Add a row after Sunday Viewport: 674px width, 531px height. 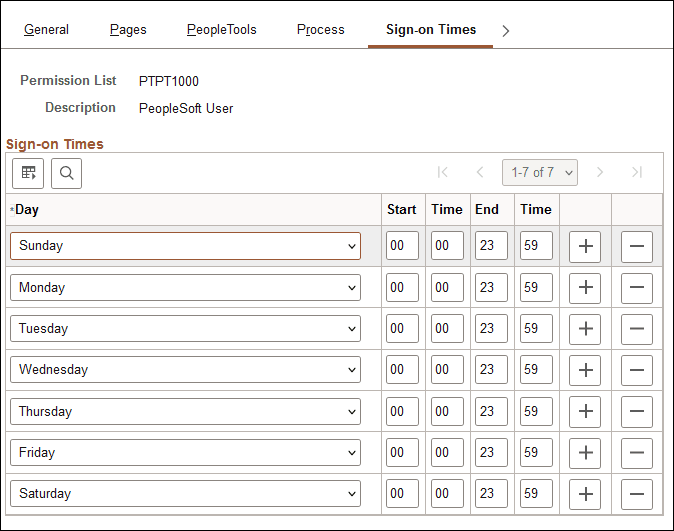[585, 246]
